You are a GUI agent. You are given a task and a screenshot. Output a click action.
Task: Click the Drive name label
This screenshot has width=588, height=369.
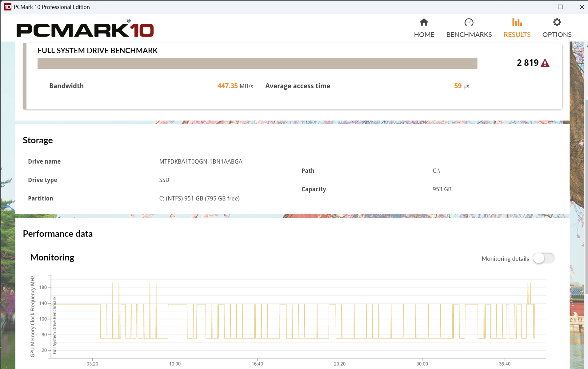coord(44,161)
